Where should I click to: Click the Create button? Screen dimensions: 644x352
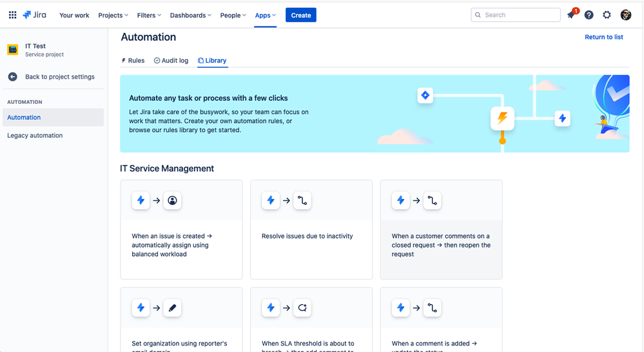click(x=300, y=15)
